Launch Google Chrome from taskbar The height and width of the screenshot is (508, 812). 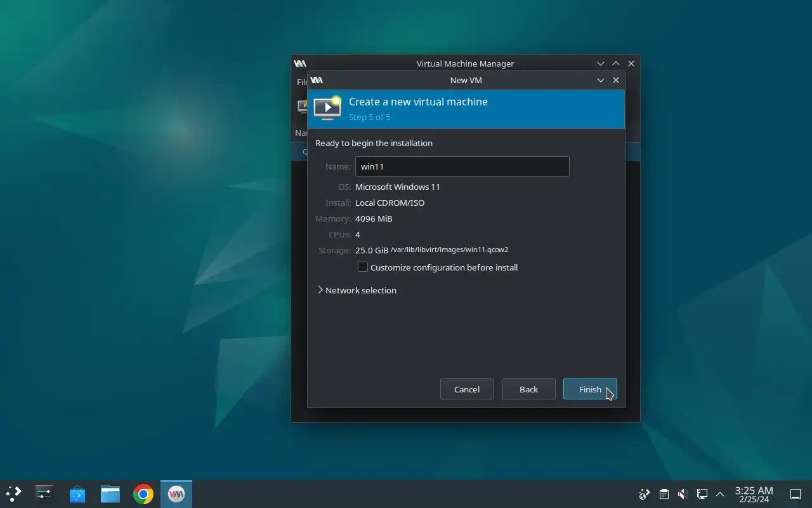coord(143,494)
